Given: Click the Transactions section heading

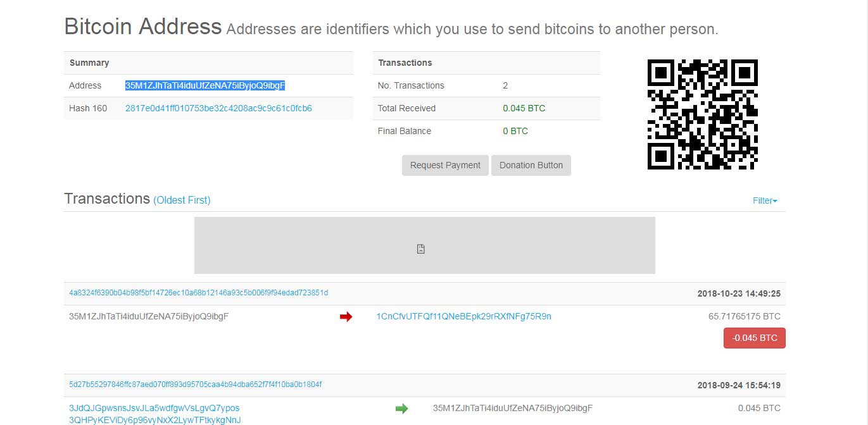Looking at the screenshot, I should coord(107,199).
